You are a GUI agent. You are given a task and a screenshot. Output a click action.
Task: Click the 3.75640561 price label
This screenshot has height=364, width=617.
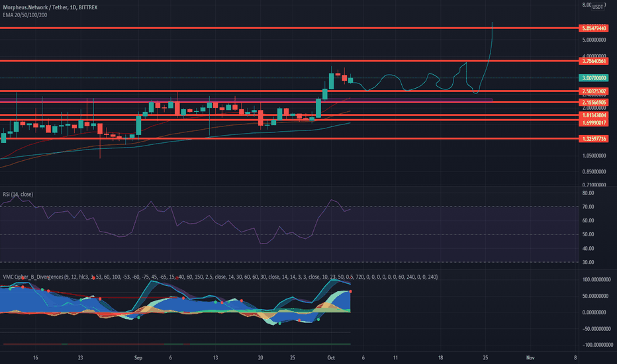tap(594, 61)
